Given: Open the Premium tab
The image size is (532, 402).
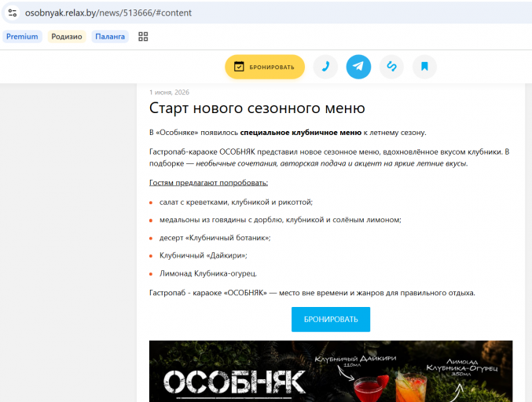Looking at the screenshot, I should 22,37.
